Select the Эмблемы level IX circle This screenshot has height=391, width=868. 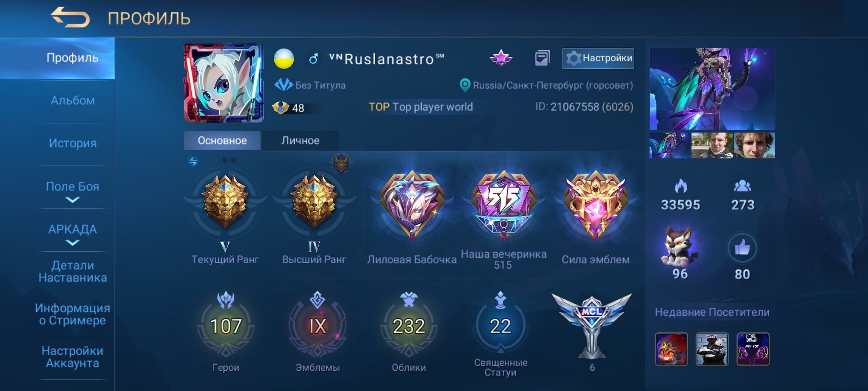(318, 326)
